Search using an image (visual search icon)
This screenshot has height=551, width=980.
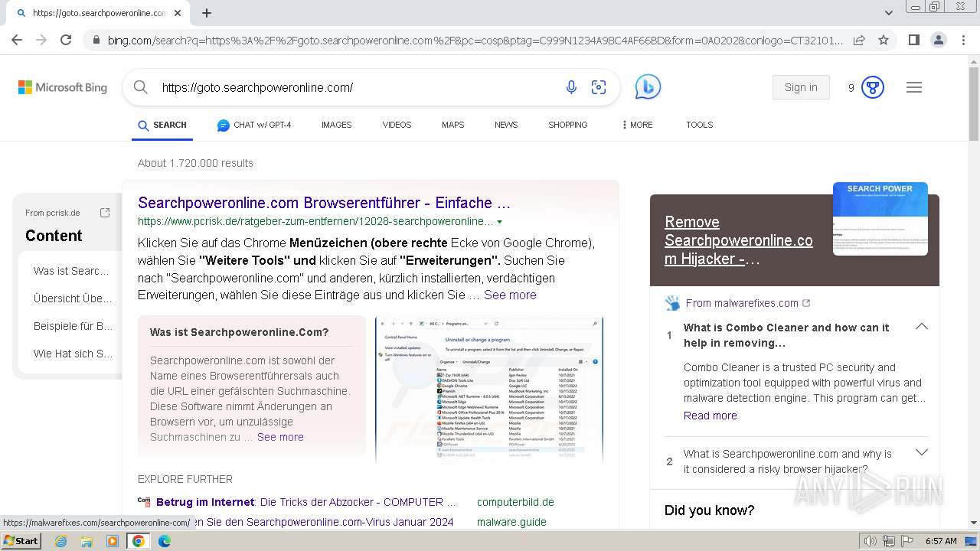point(599,87)
